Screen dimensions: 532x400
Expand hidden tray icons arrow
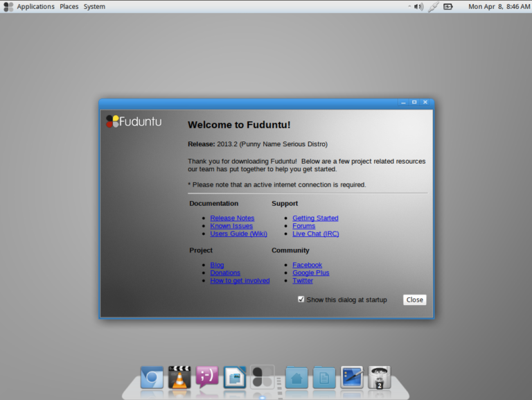tap(409, 7)
